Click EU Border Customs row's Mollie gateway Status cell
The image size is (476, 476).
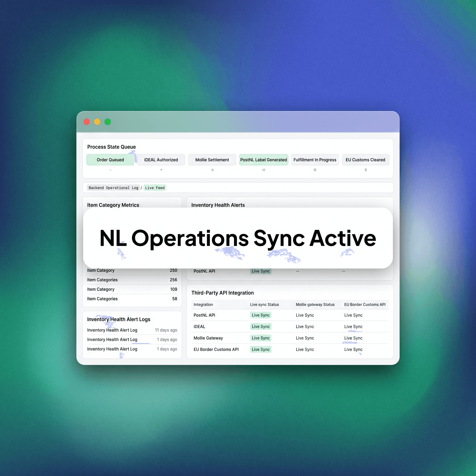305,349
